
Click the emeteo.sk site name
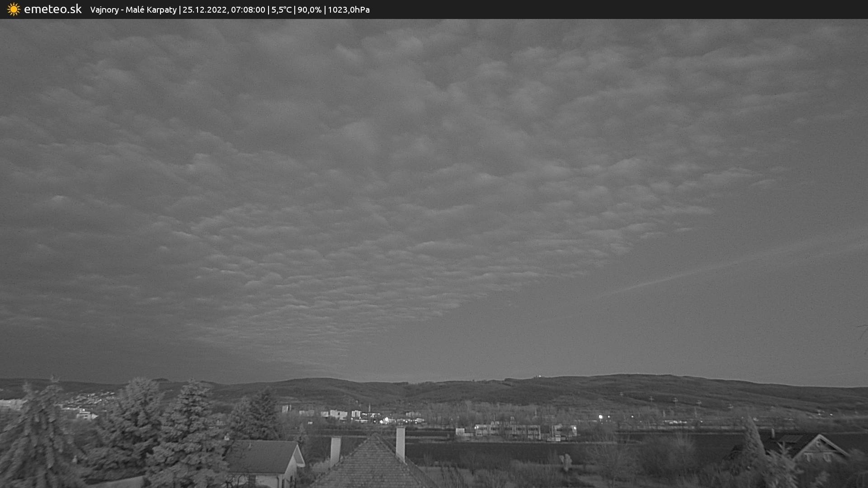click(52, 9)
